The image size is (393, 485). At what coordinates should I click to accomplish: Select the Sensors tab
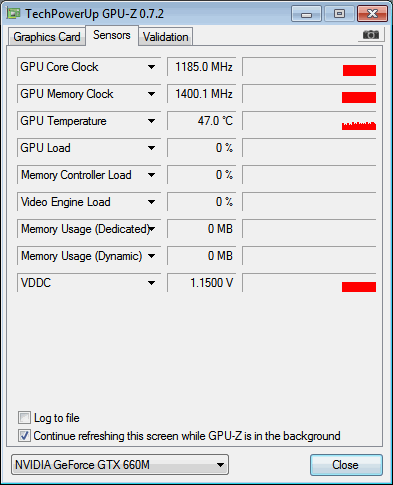[112, 35]
